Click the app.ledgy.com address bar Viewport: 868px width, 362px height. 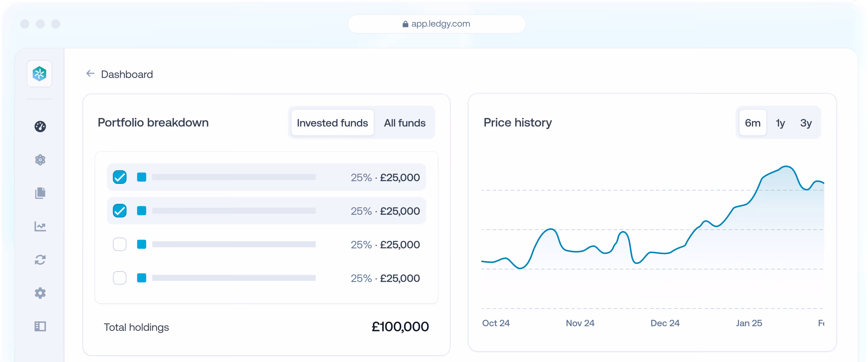(x=436, y=24)
